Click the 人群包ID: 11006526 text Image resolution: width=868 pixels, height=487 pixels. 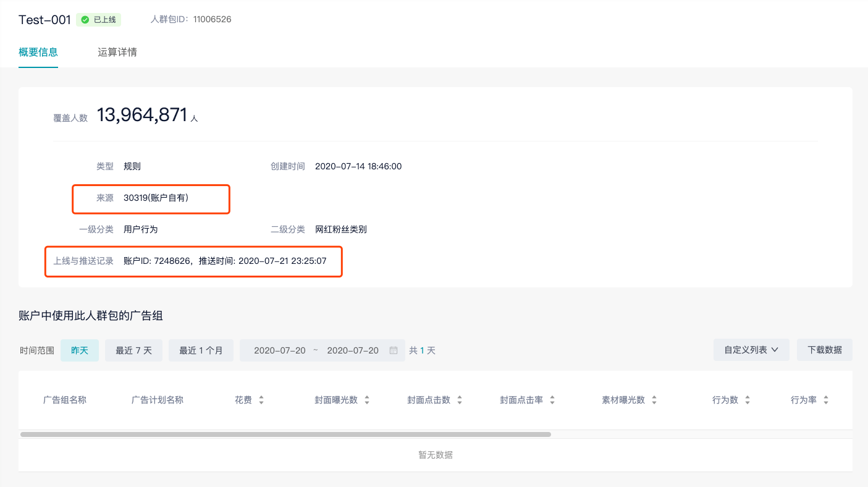(191, 20)
